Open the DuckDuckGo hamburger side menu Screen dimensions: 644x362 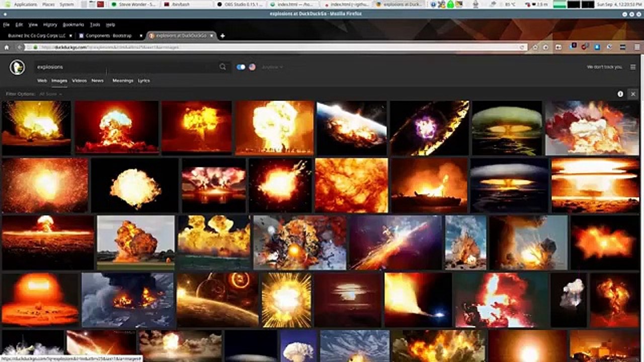click(x=633, y=67)
